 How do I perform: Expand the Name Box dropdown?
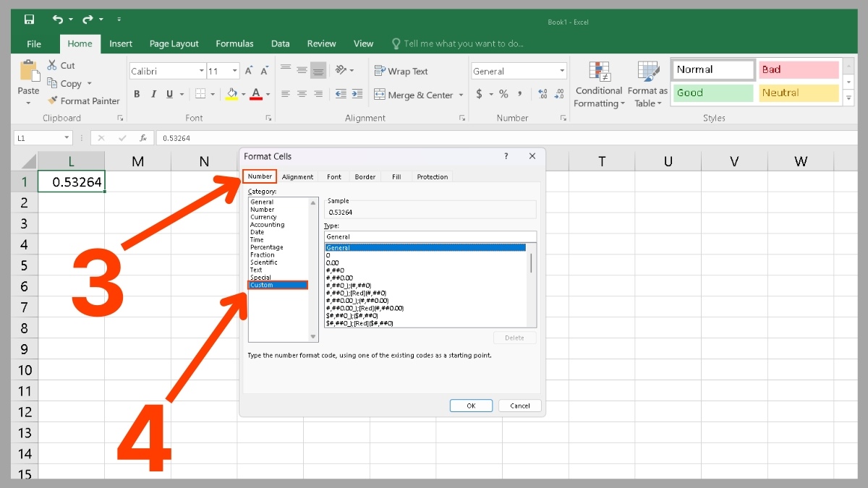[x=67, y=137]
